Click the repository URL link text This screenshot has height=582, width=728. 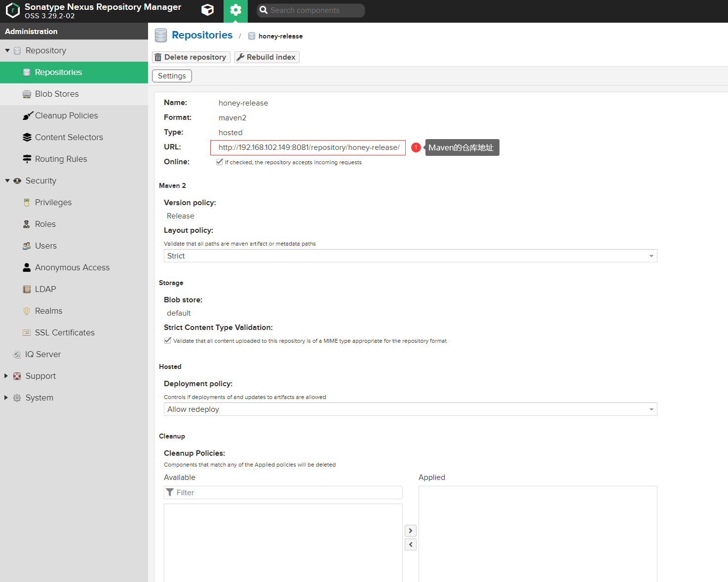click(x=309, y=147)
